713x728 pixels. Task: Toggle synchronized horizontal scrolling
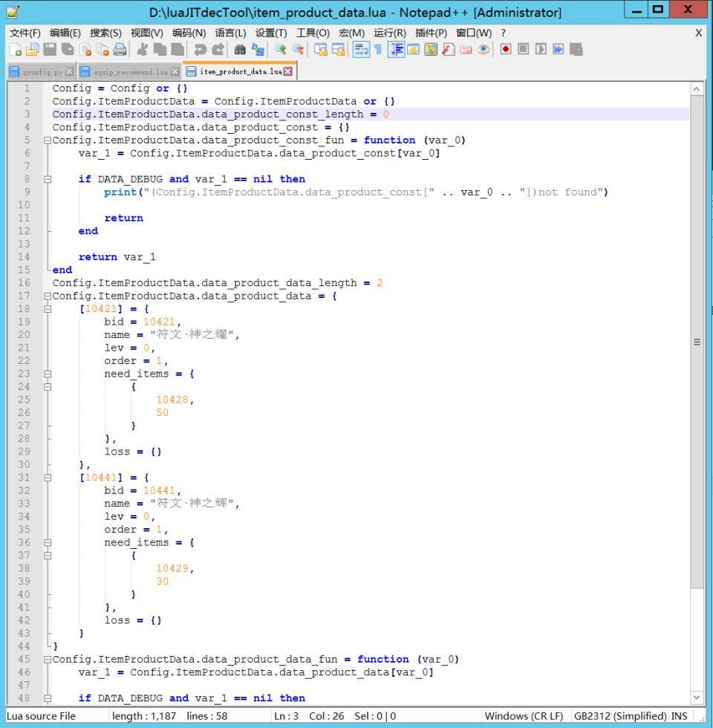[338, 50]
